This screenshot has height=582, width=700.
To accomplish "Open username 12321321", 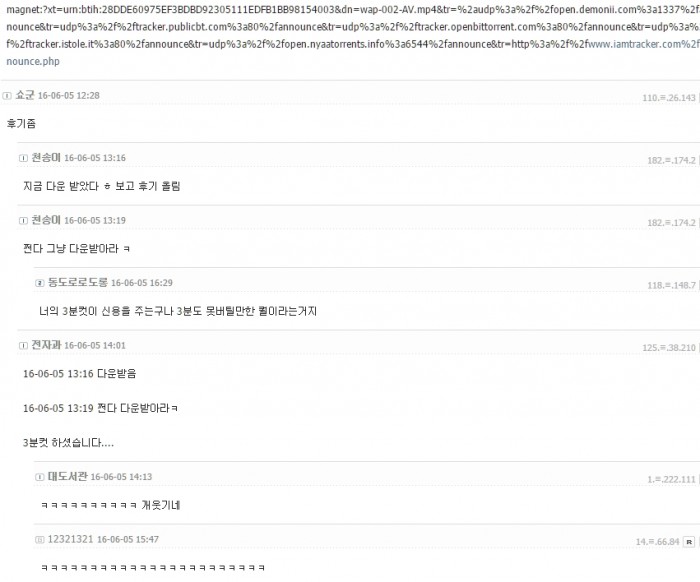I will 70,539.
